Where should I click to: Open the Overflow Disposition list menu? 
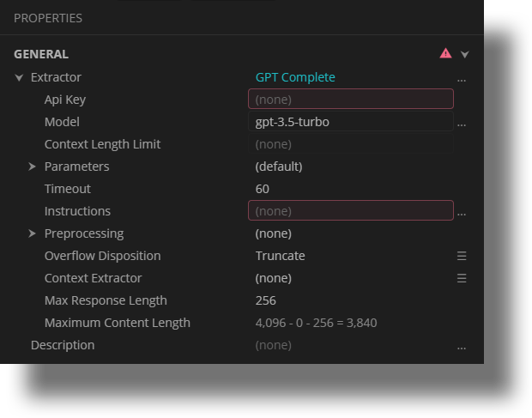[462, 256]
